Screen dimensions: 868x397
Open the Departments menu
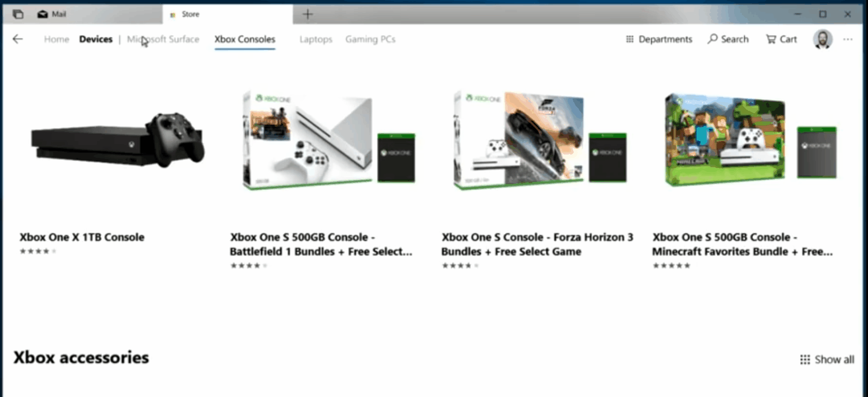pos(659,39)
